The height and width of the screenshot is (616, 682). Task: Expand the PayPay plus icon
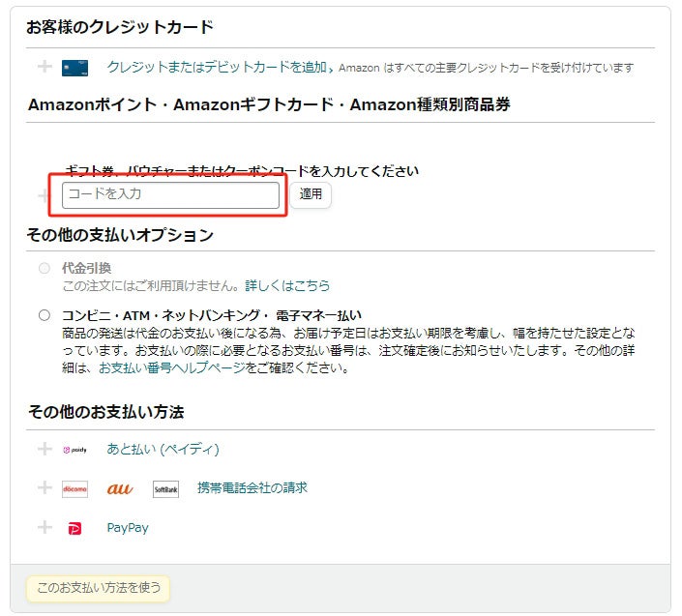tap(44, 527)
